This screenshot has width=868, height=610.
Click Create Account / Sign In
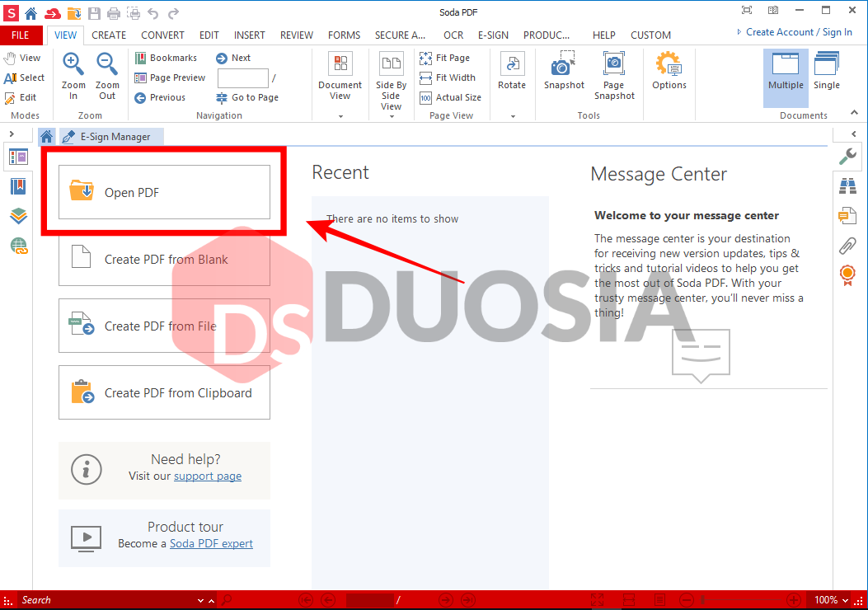click(x=799, y=32)
